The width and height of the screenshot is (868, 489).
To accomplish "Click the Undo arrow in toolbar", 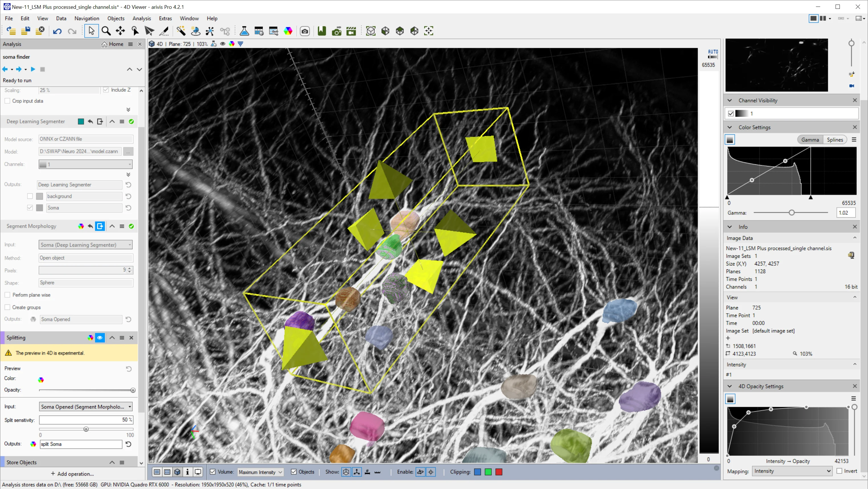I will point(57,31).
